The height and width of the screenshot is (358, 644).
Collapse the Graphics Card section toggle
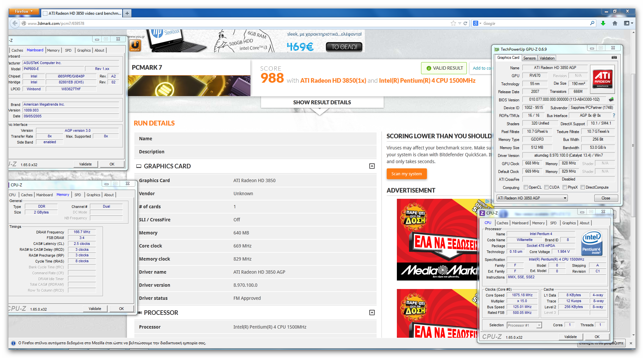372,166
